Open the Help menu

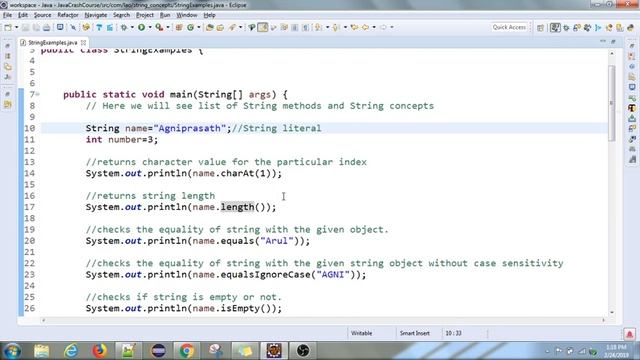[209, 15]
